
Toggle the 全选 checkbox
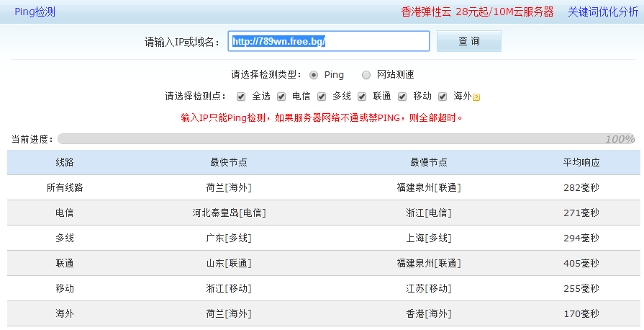click(241, 97)
